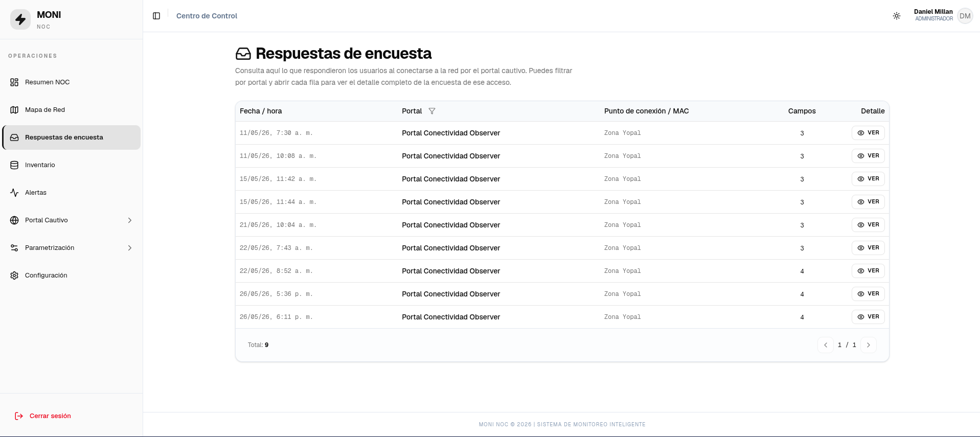980x437 pixels.
Task: Click the Punto de conexión / MAC header
Action: tap(647, 111)
